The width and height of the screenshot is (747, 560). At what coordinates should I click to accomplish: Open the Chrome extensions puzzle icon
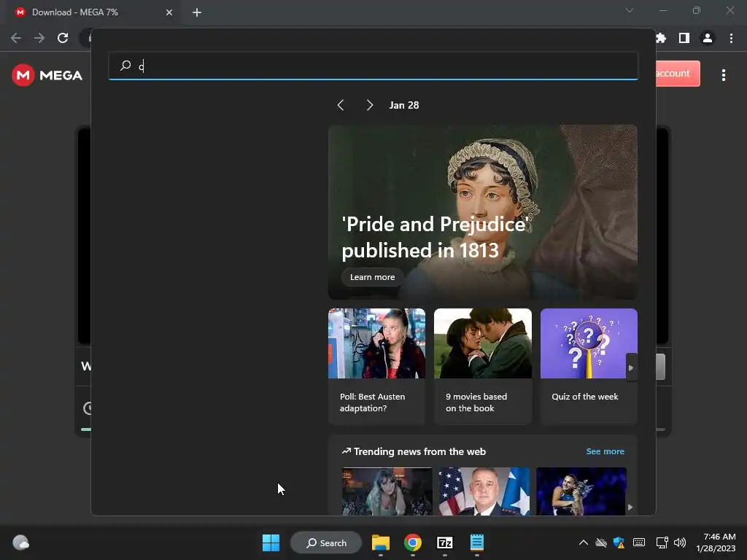tap(661, 38)
